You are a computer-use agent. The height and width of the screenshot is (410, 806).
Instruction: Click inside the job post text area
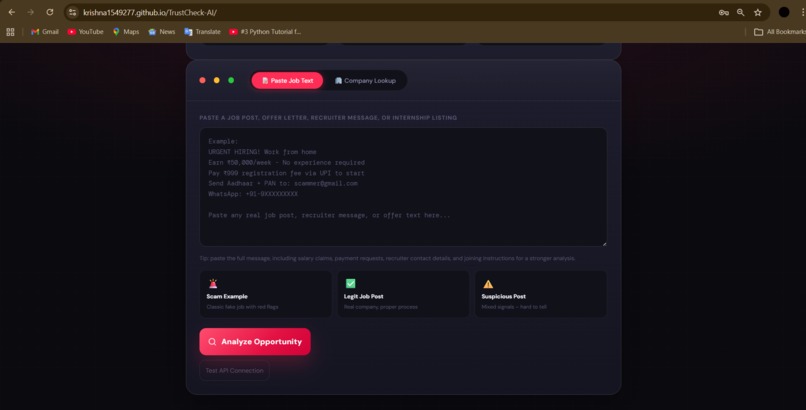click(403, 187)
